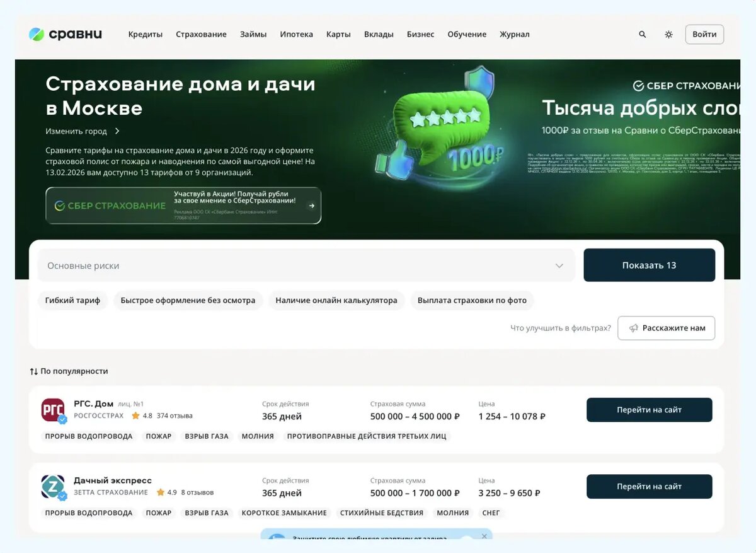The image size is (756, 553).
Task: Click Показать 13 button
Action: click(650, 265)
